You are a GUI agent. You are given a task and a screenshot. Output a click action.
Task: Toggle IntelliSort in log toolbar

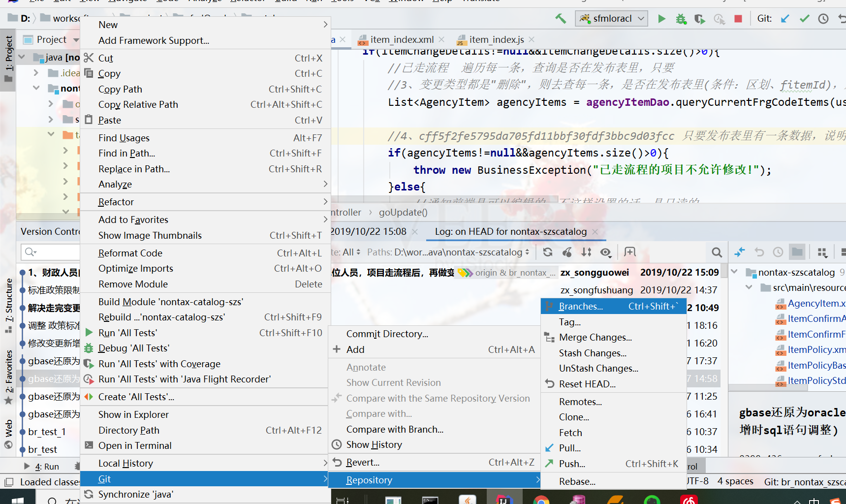(x=586, y=252)
